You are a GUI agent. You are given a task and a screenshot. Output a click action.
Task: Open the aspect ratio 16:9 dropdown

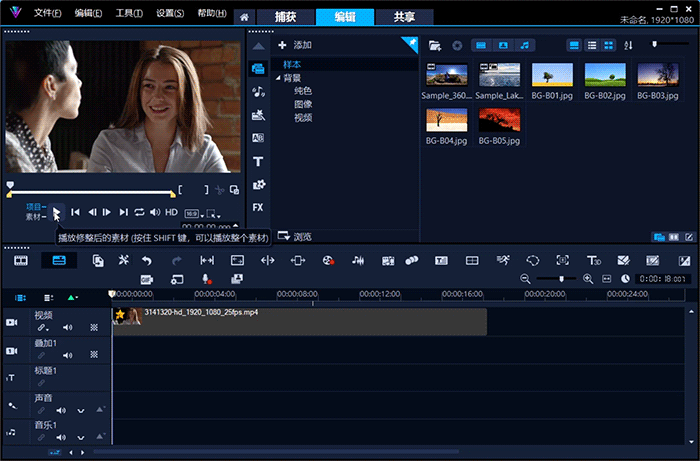tap(194, 214)
